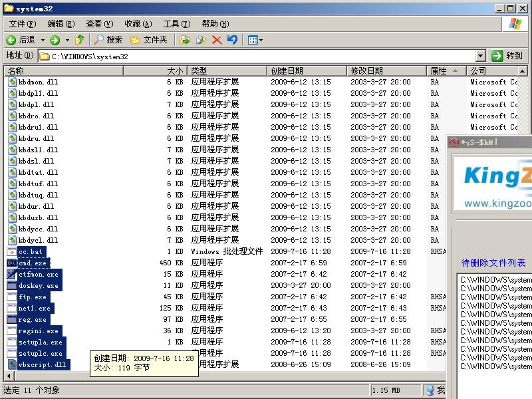Image resolution: width=532 pixels, height=399 pixels.
Task: Click the green Forward arrow icon
Action: (x=55, y=40)
